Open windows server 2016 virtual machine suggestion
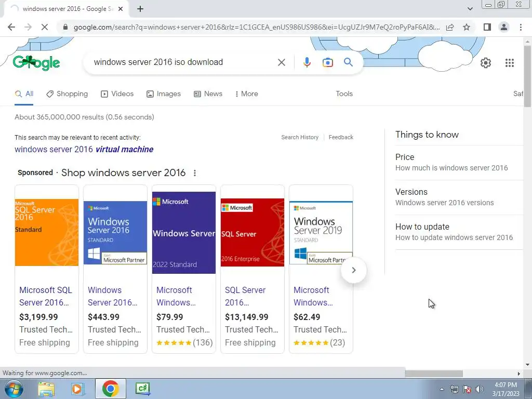The width and height of the screenshot is (532, 399). tap(84, 149)
